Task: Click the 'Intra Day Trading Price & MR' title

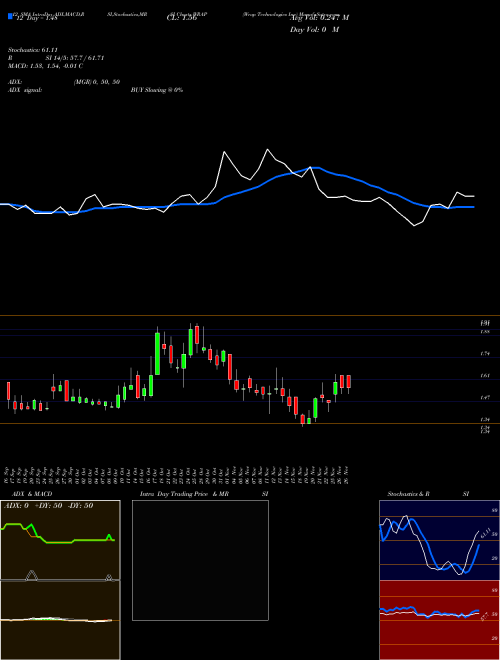Action: coord(184,494)
